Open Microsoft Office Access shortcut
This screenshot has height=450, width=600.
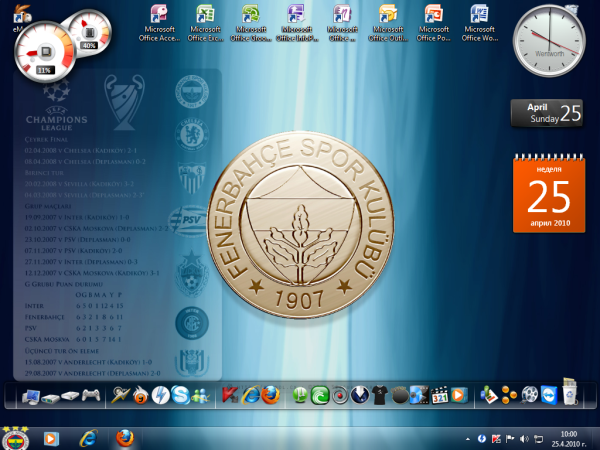click(x=160, y=23)
